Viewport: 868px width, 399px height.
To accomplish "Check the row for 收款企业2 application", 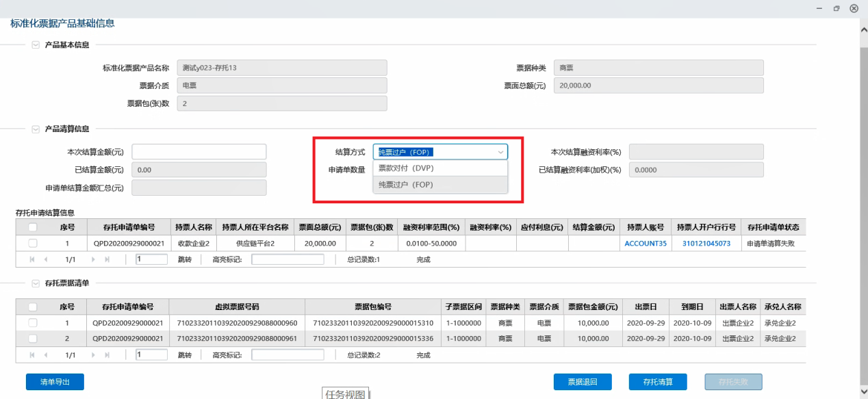I will tap(33, 243).
